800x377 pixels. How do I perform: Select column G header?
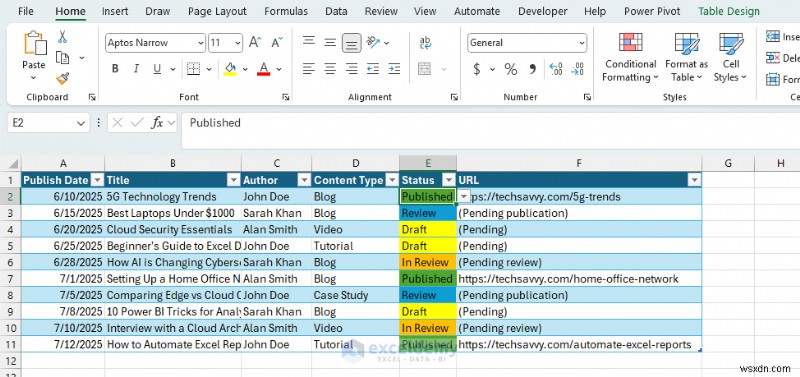(728, 163)
